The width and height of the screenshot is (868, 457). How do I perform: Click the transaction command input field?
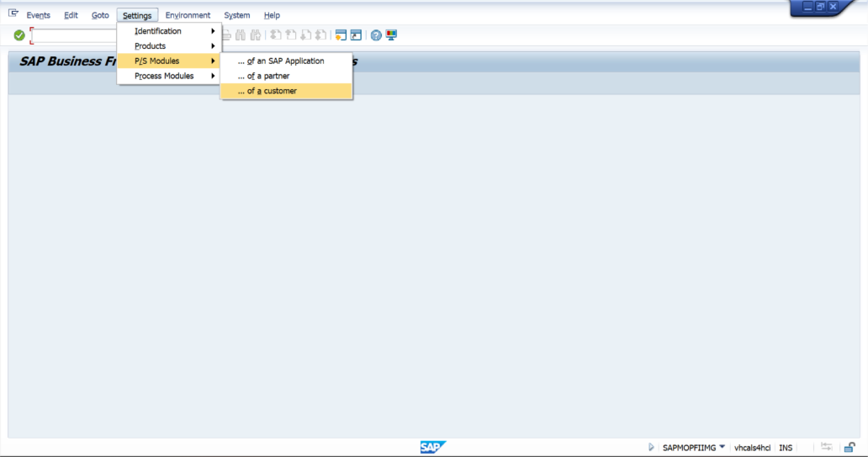point(74,35)
